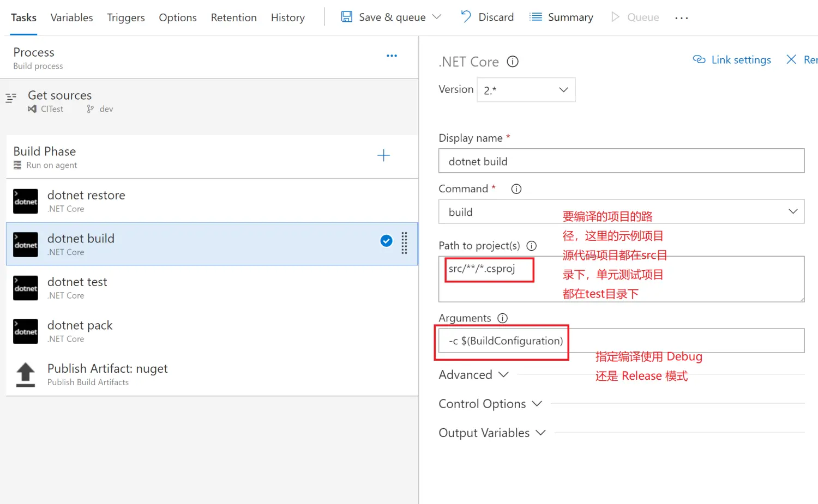
Task: Click the CITest repository icon
Action: click(x=32, y=109)
